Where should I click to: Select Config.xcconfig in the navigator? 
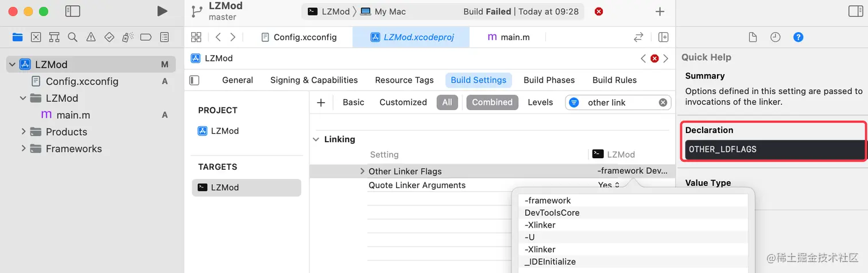coord(82,81)
